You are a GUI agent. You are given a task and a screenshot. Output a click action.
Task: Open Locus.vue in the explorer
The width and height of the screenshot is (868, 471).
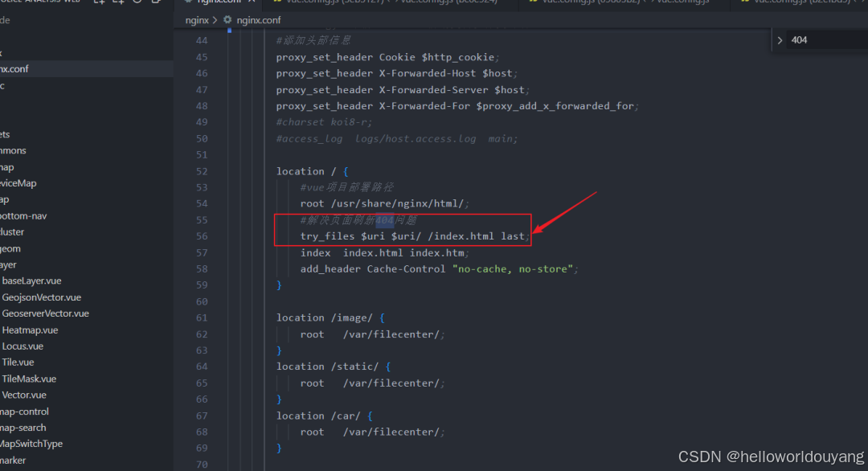pos(23,346)
